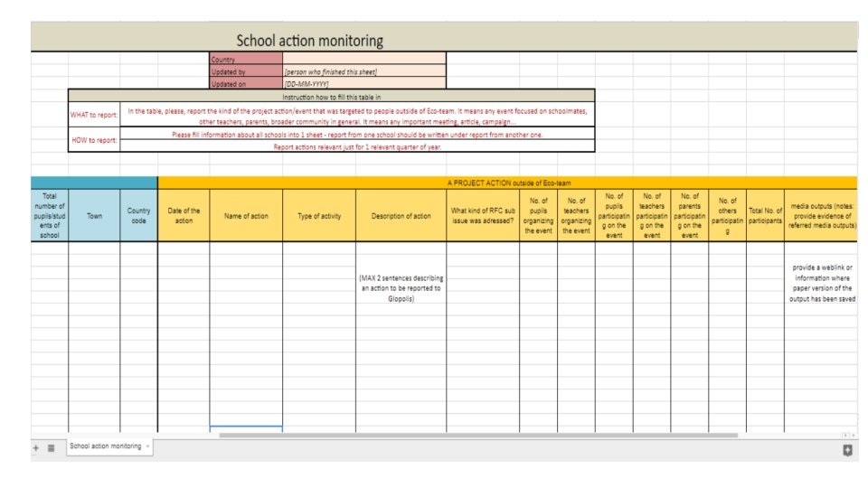Image resolution: width=868 pixels, height=488 pixels.
Task: Click the DD-MM-YYYY date field
Action: (x=363, y=83)
